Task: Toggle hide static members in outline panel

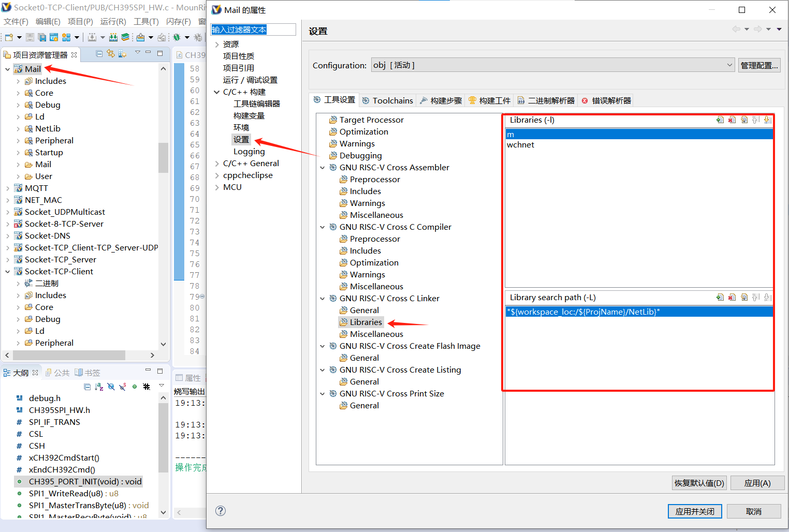Action: (x=123, y=387)
